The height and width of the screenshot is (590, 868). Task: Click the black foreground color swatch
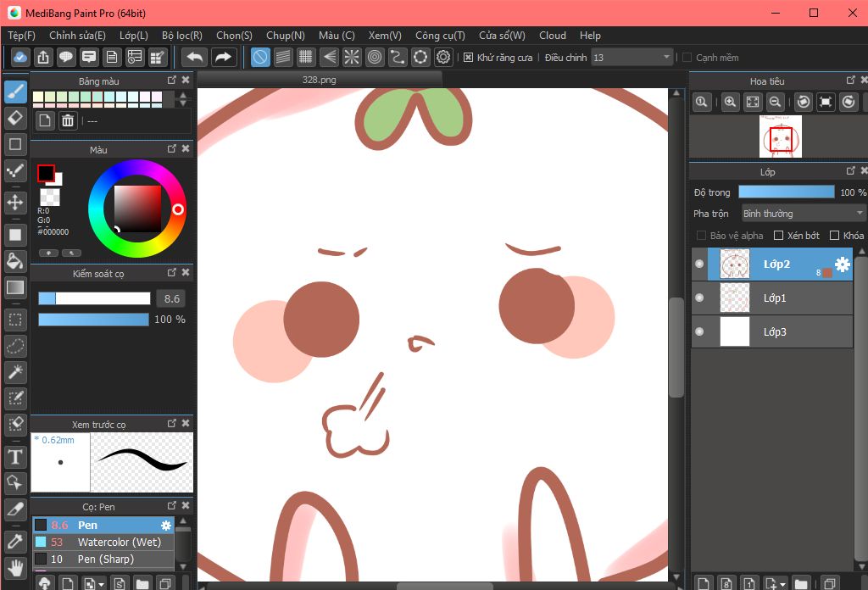point(46,173)
